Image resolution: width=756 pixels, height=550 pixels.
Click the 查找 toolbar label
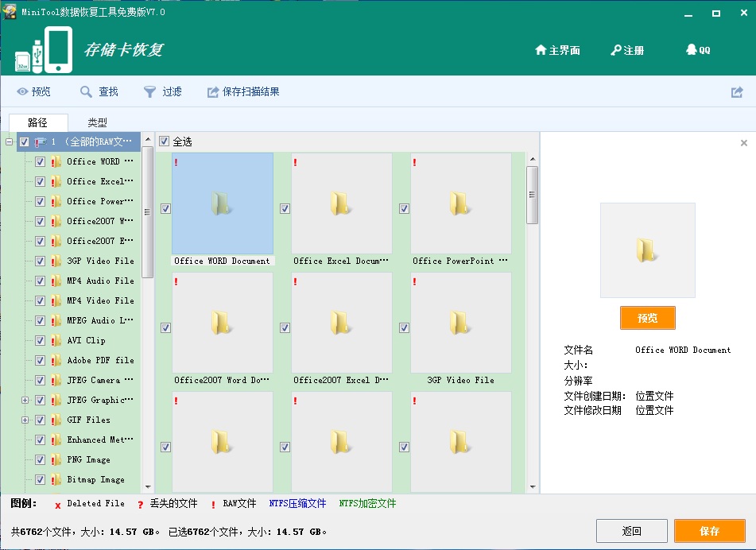pyautogui.click(x=108, y=91)
